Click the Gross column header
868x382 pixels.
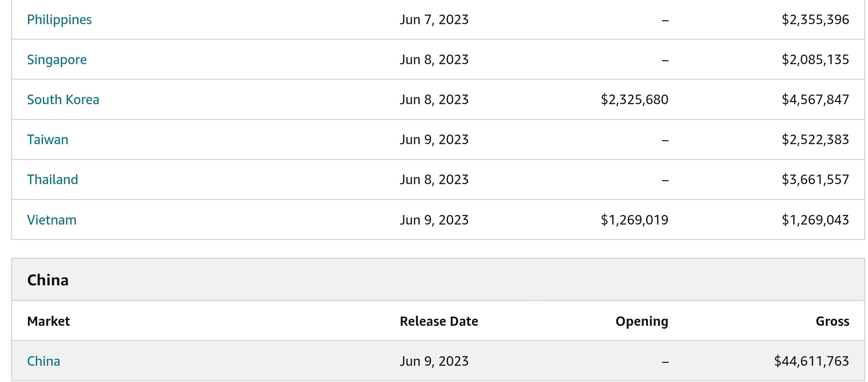point(832,321)
